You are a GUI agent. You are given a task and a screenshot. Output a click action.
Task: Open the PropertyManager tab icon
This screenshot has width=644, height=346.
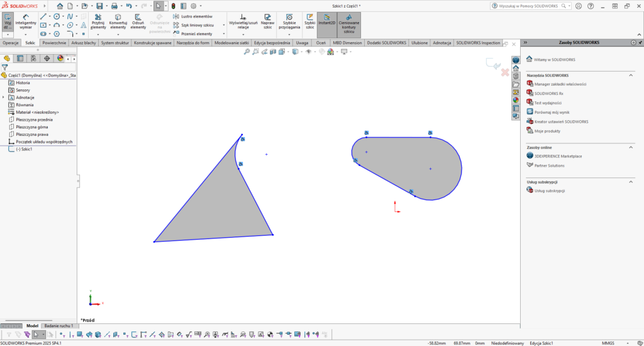(x=20, y=58)
